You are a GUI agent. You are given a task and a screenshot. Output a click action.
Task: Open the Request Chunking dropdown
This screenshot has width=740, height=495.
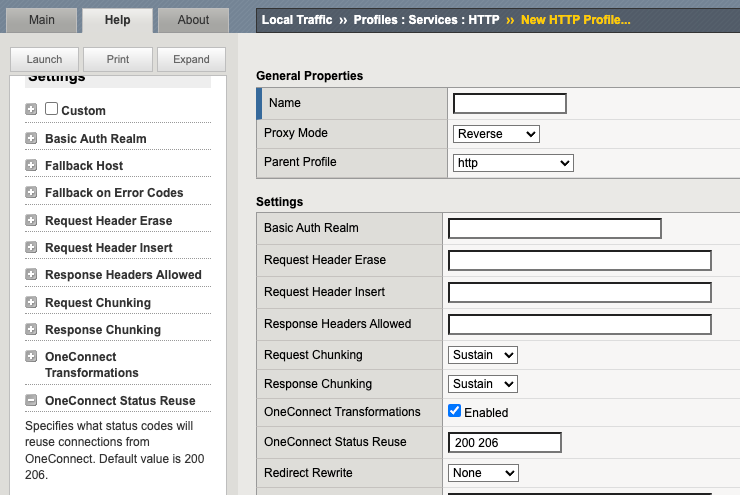(483, 355)
